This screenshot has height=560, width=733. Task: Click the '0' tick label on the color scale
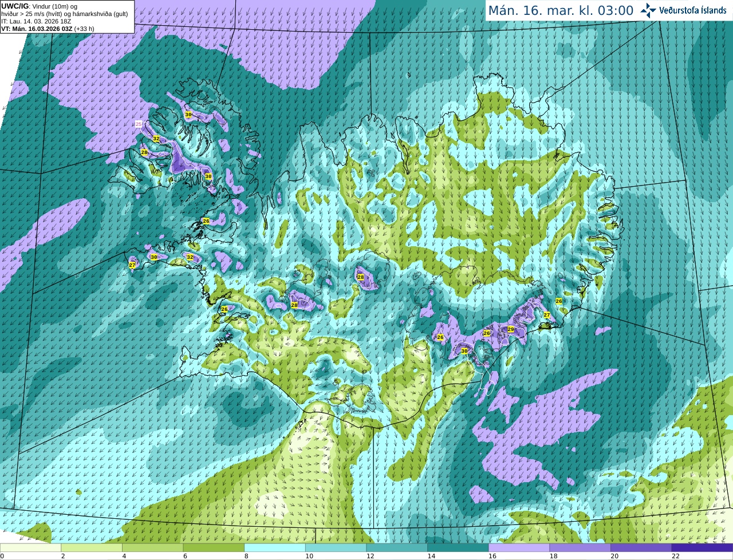point(2,556)
